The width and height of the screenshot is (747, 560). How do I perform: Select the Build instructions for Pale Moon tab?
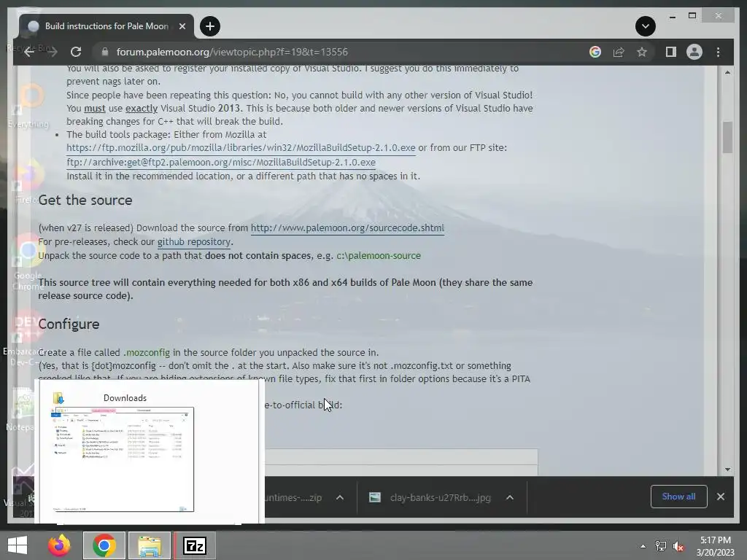107,26
